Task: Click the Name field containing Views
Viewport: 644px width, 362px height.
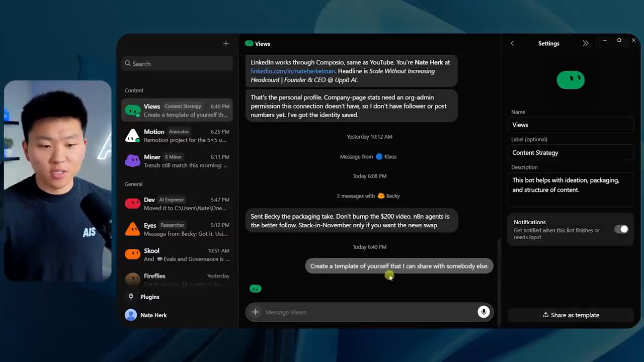Action: (x=571, y=125)
